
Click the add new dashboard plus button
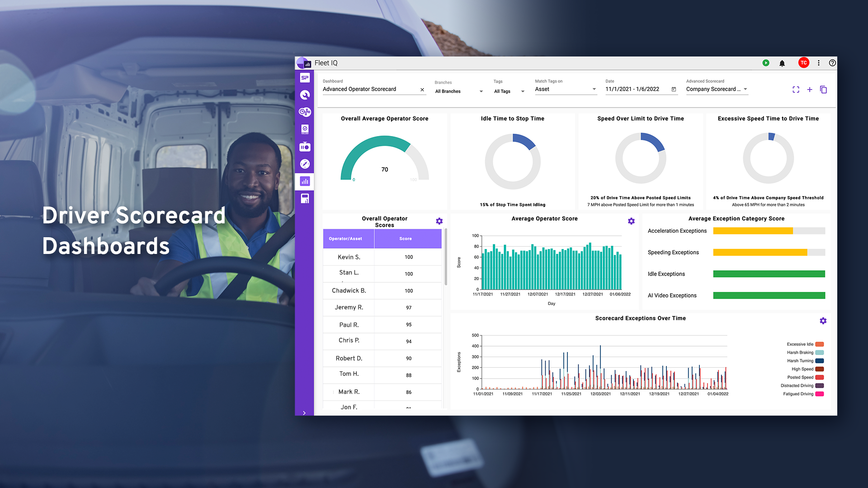coord(810,89)
